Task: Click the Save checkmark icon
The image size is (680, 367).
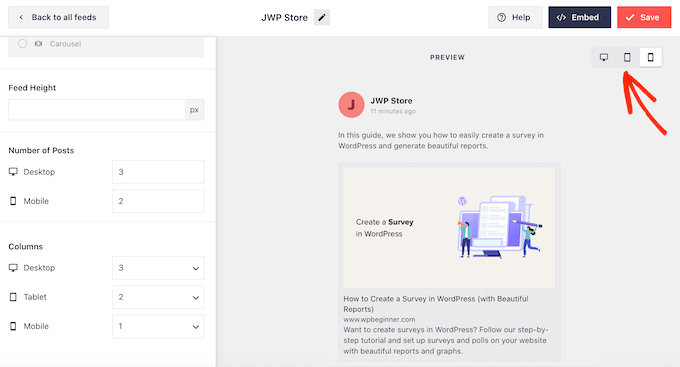Action: click(x=630, y=17)
